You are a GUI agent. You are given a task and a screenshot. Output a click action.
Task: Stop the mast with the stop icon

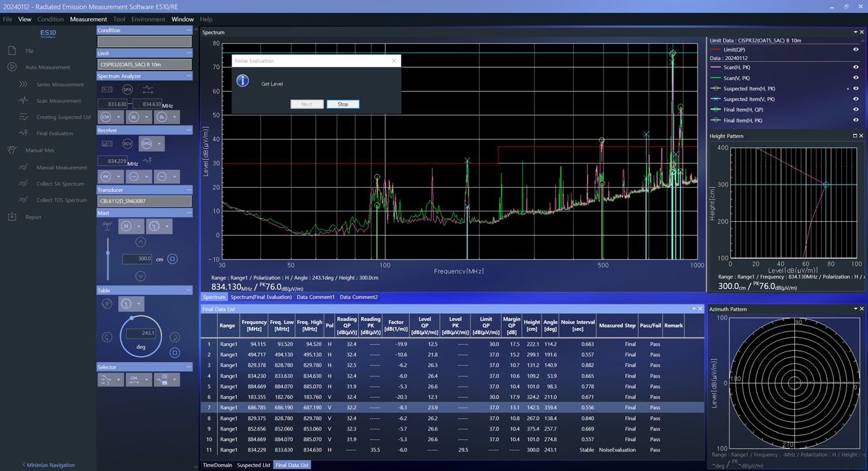172,259
